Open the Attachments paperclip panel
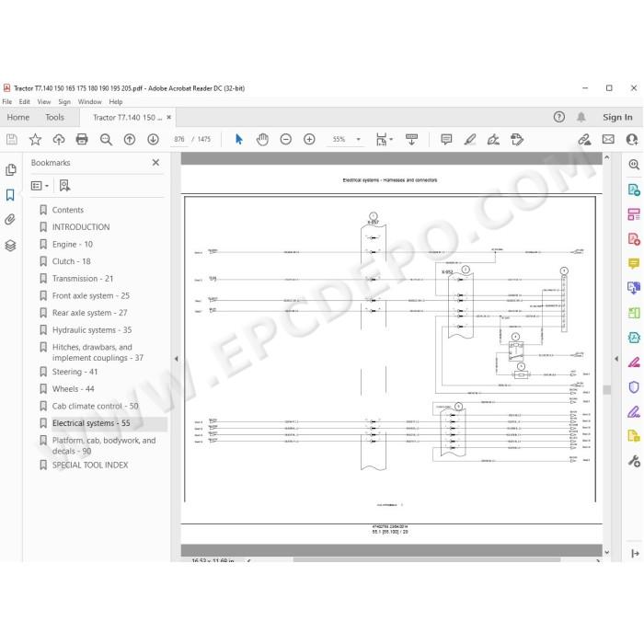644x644 pixels. click(10, 219)
